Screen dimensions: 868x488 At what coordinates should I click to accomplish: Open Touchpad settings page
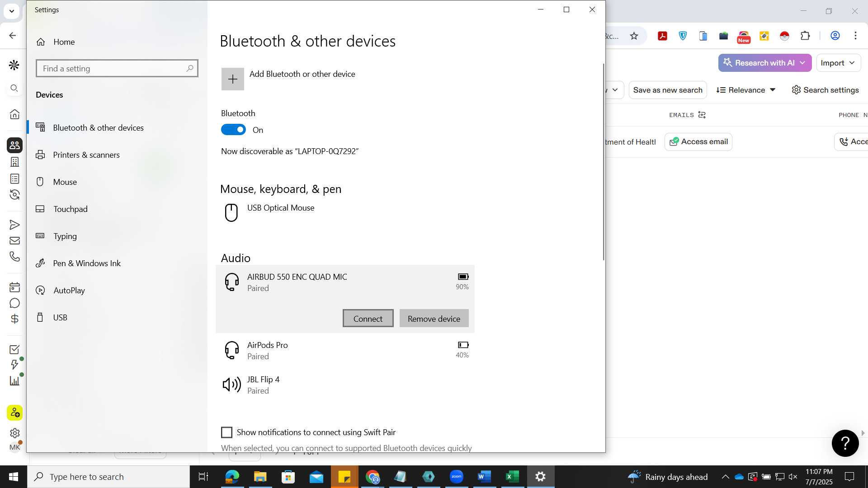[x=70, y=209]
